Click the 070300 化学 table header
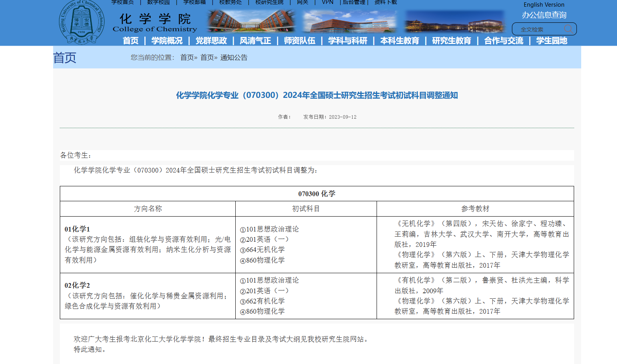The height and width of the screenshot is (364, 617). click(317, 194)
